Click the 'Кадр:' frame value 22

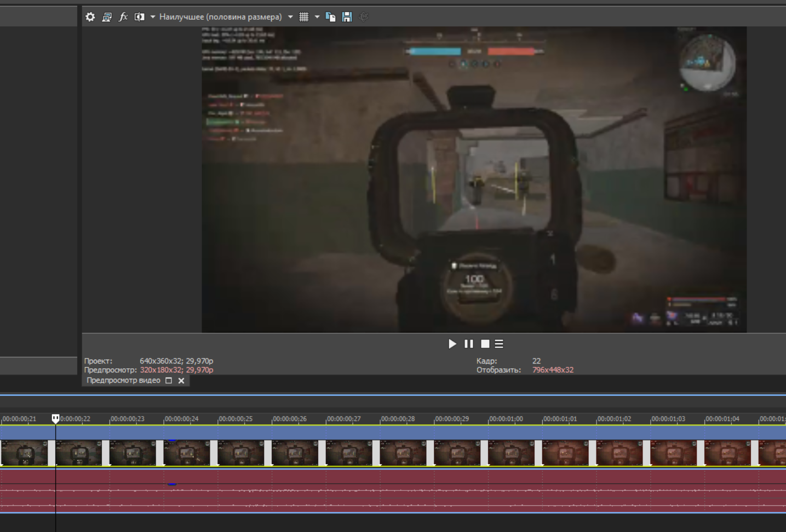click(x=536, y=361)
